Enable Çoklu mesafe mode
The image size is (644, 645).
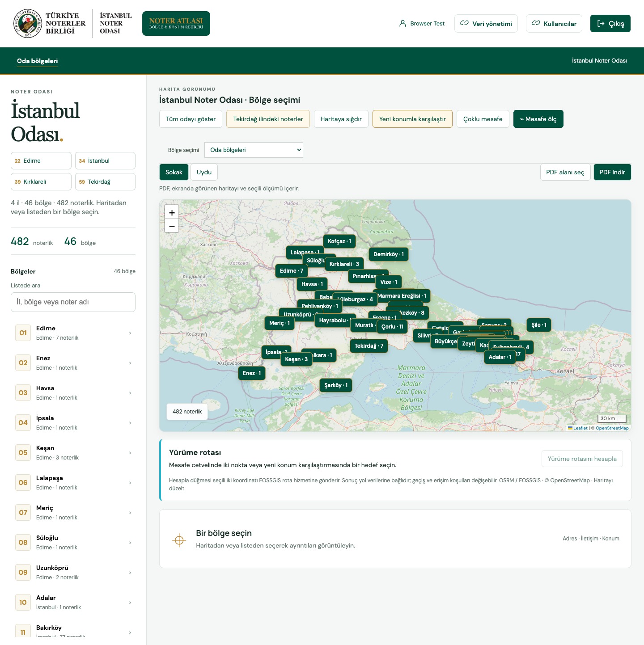tap(483, 119)
